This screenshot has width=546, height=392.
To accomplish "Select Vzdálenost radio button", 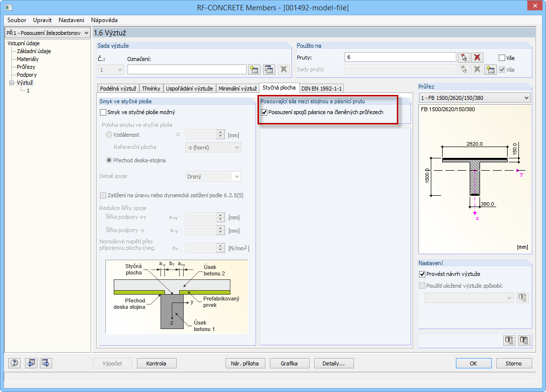I will (x=109, y=135).
